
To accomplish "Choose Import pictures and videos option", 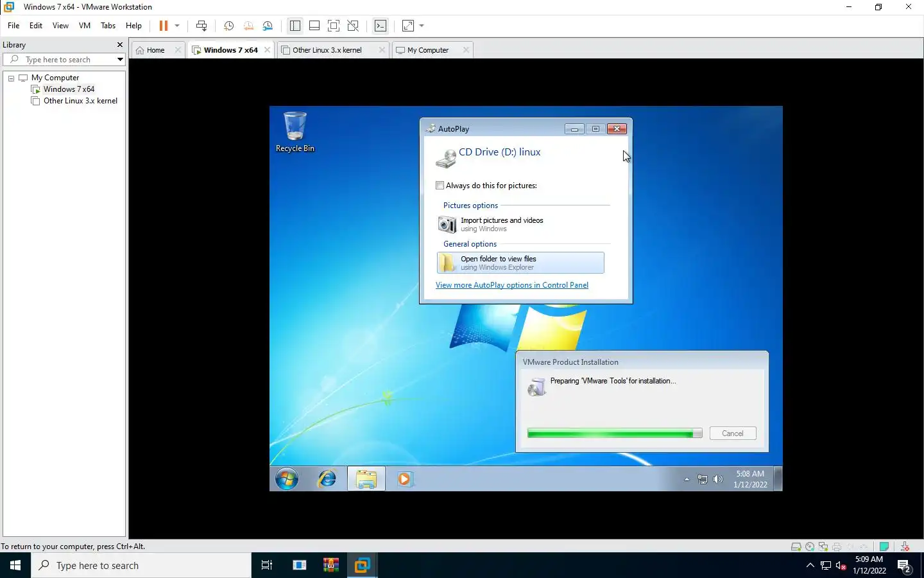I will coord(520,224).
